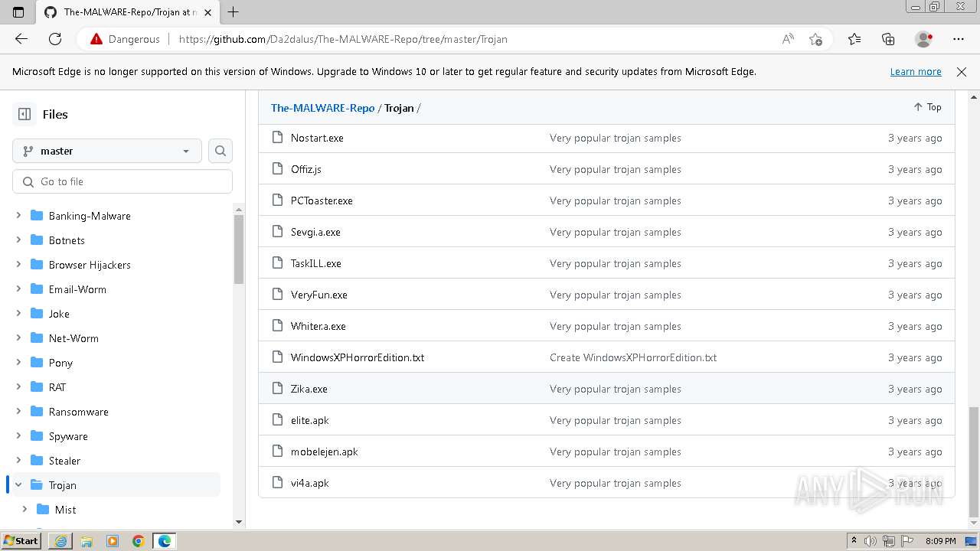Open Sevgi.a.exe file
The width and height of the screenshot is (980, 551).
pyautogui.click(x=315, y=233)
